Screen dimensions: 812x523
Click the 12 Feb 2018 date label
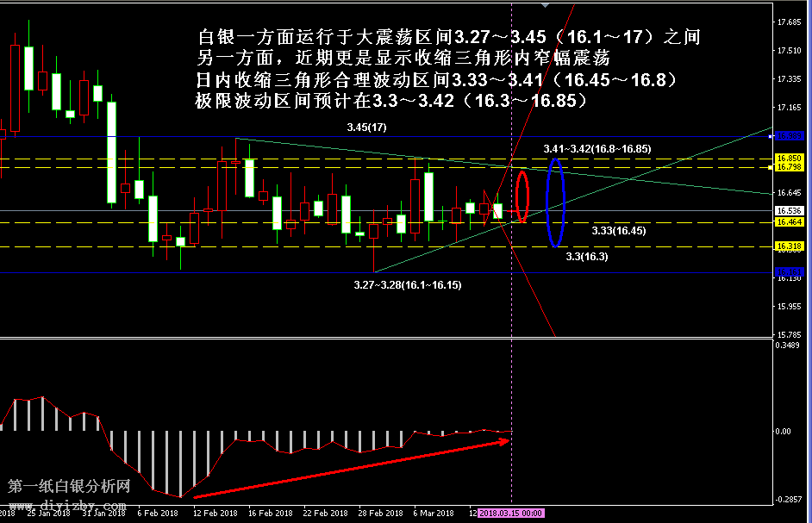click(215, 514)
